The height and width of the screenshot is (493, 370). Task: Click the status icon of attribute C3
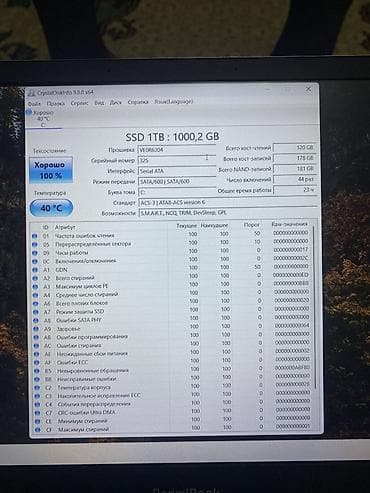37,396
